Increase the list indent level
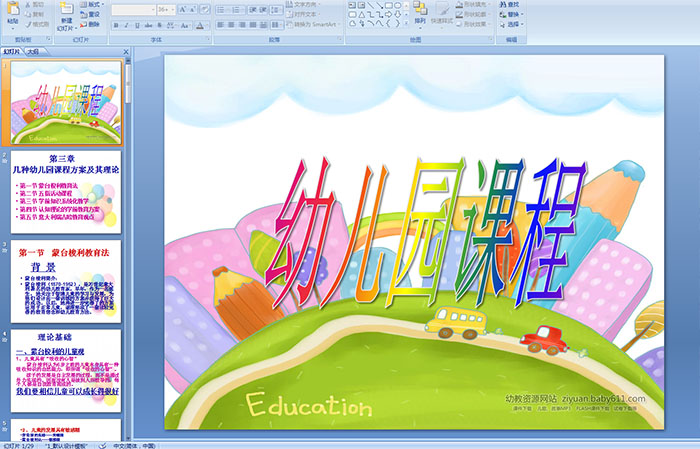The image size is (700, 449). click(x=263, y=9)
